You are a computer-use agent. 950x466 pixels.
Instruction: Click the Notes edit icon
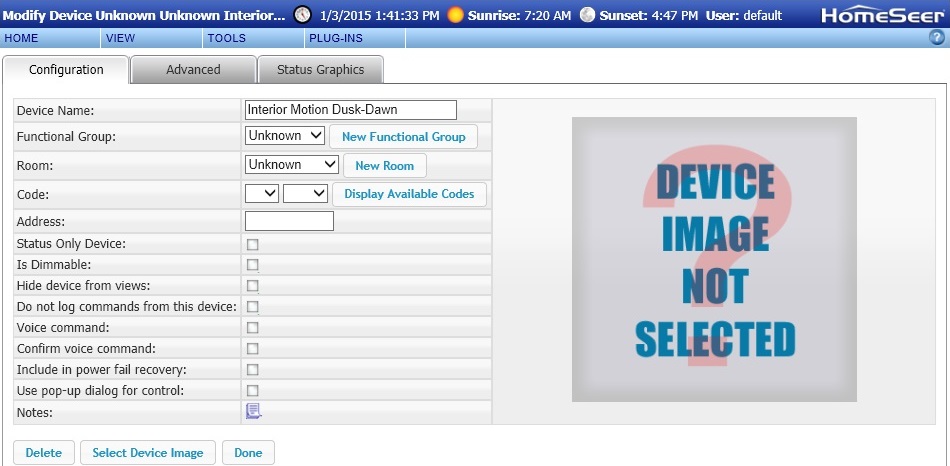pos(253,411)
